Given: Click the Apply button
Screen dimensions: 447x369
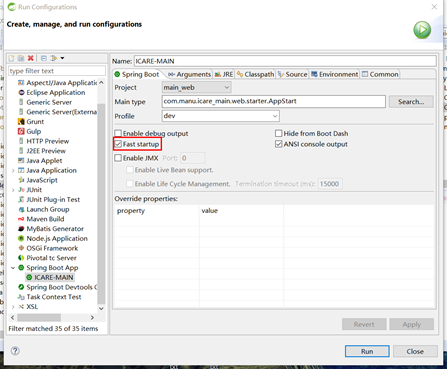Looking at the screenshot, I should tap(412, 324).
